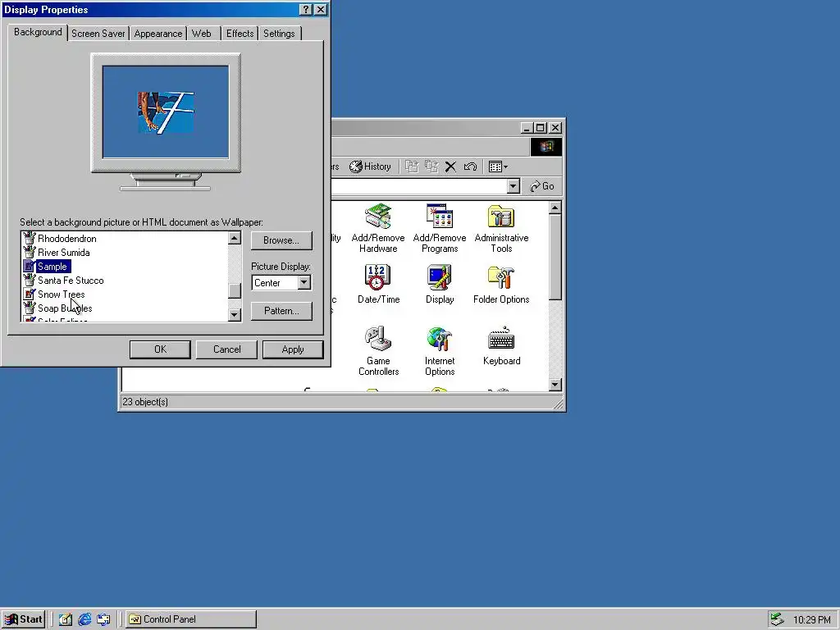840x630 pixels.
Task: Click wallpaper list scroll down arrow
Action: (x=235, y=315)
